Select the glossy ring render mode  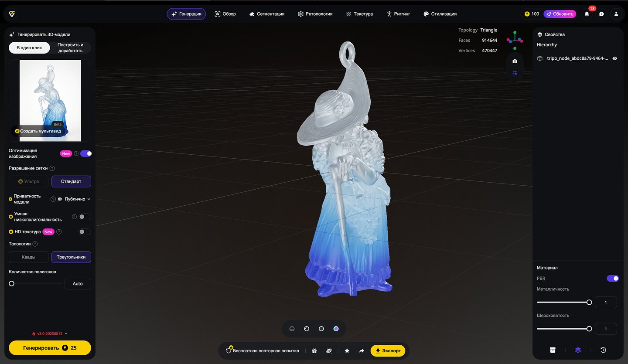[x=307, y=329]
